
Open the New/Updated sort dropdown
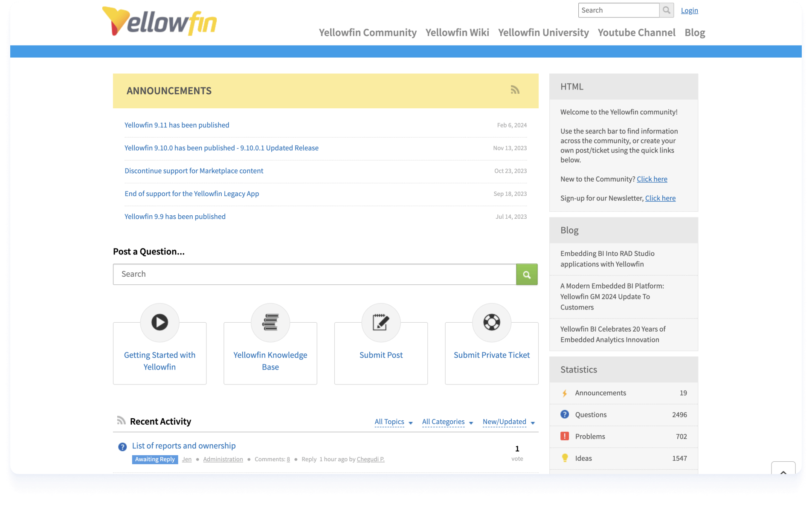[x=509, y=422]
